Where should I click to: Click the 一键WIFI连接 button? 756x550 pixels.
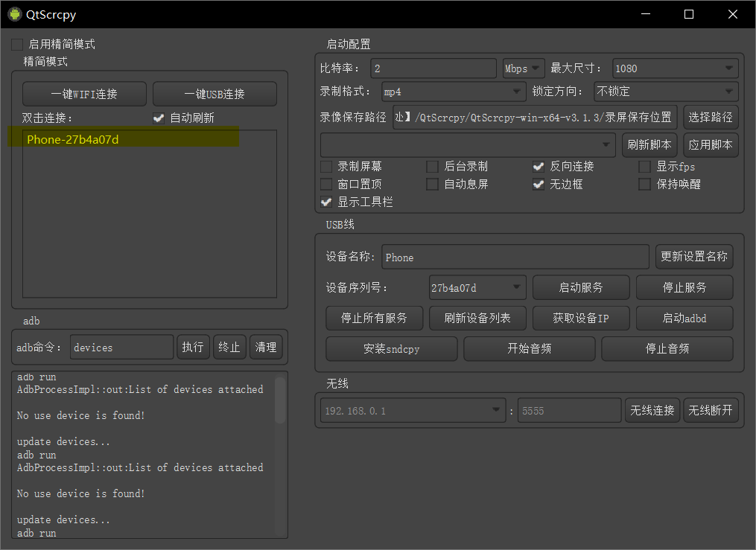click(x=84, y=94)
